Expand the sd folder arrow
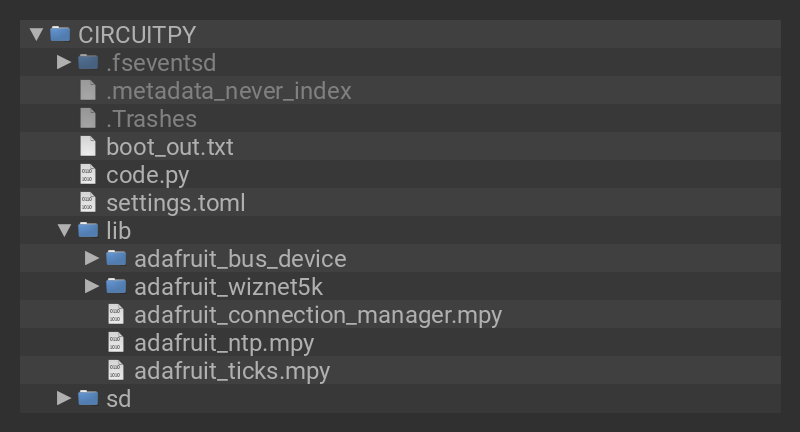Image resolution: width=800 pixels, height=432 pixels. [64, 398]
